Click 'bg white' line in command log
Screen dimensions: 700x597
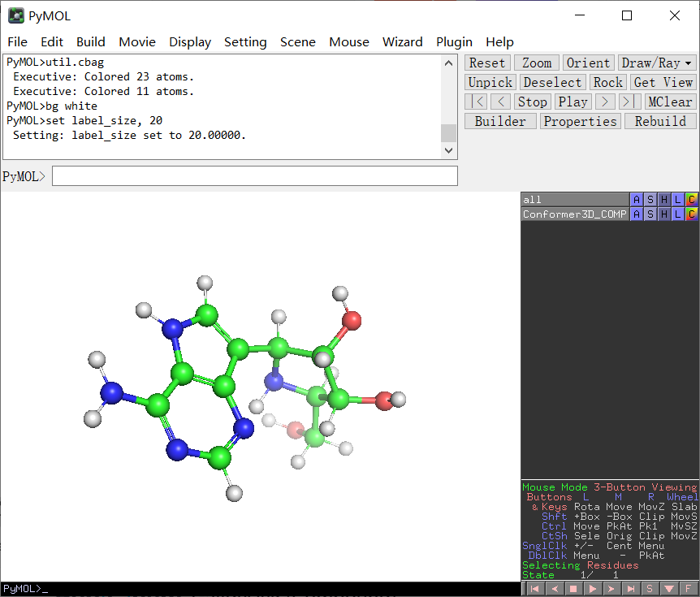pos(52,106)
